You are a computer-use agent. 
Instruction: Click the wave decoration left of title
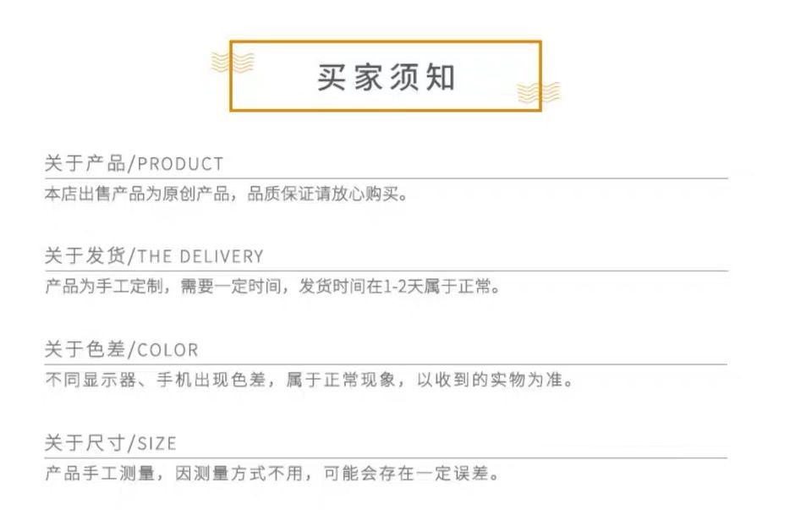click(232, 62)
